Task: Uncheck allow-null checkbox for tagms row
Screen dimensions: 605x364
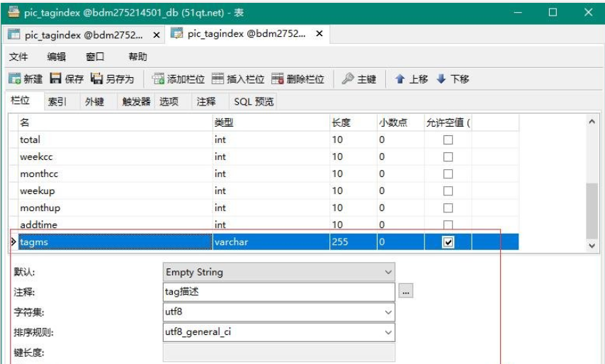Action: click(x=448, y=242)
